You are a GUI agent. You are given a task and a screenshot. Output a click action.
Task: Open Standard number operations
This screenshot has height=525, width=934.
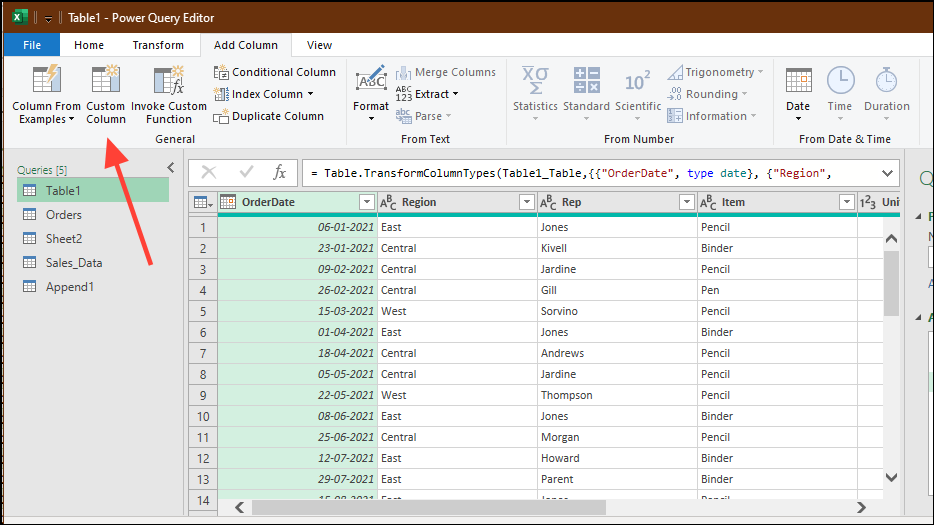pos(586,93)
